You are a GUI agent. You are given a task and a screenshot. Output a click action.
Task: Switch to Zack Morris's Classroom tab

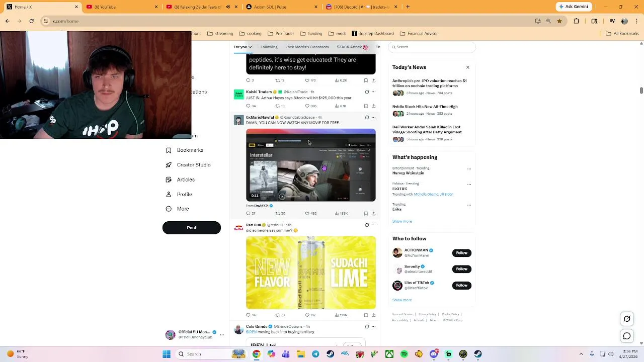307,47
